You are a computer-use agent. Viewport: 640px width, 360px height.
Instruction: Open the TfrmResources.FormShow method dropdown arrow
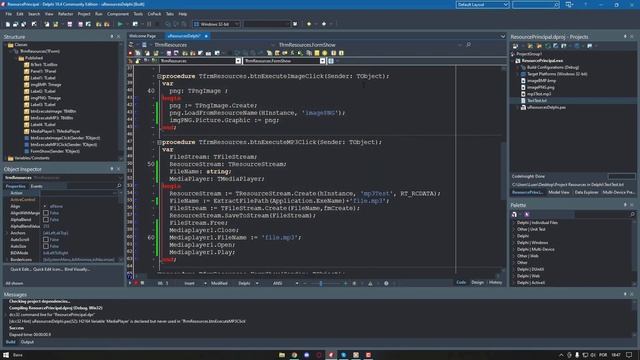click(322, 61)
